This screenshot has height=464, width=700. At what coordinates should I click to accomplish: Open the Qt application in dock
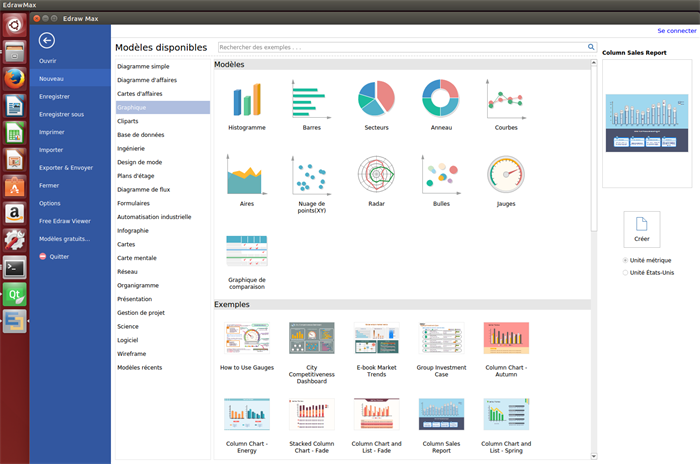[14, 295]
